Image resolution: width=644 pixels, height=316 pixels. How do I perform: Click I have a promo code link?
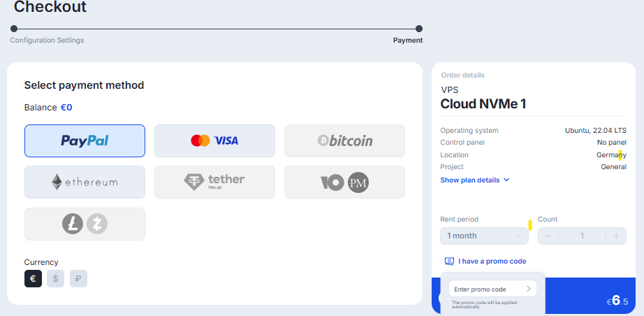492,261
